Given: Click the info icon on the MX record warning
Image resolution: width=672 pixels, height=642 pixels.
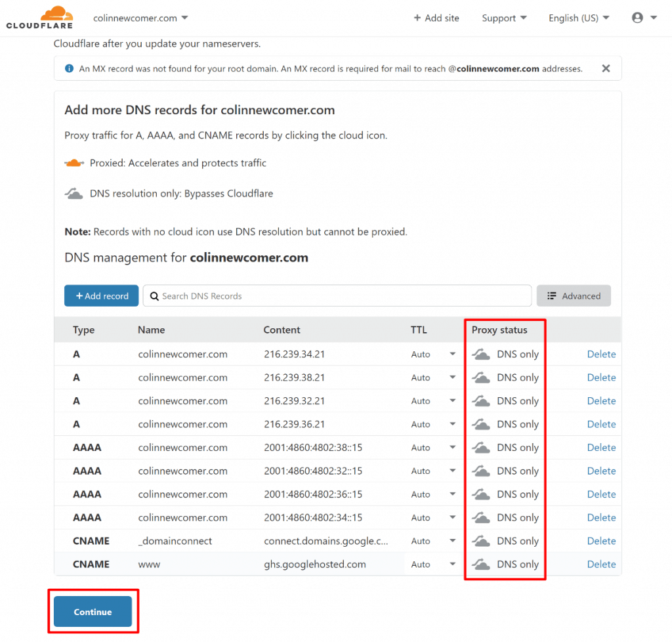Looking at the screenshot, I should pos(69,68).
